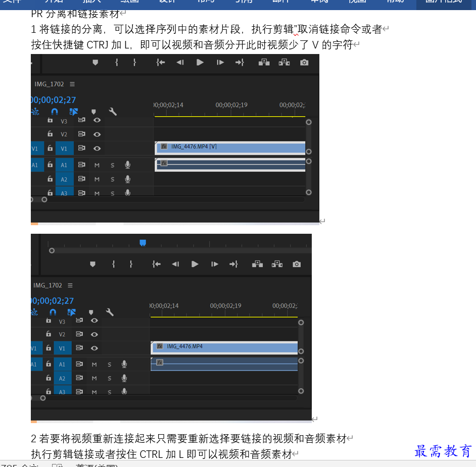476x467 pixels.
Task: Mute track A1 in first screenshot
Action: point(97,165)
